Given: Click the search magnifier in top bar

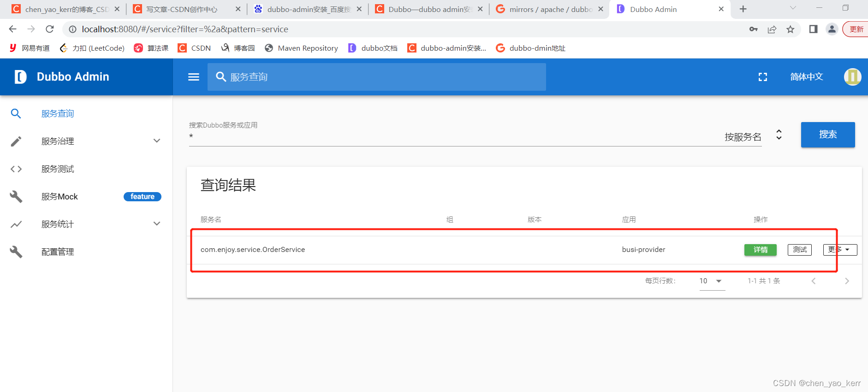Looking at the screenshot, I should click(x=221, y=77).
